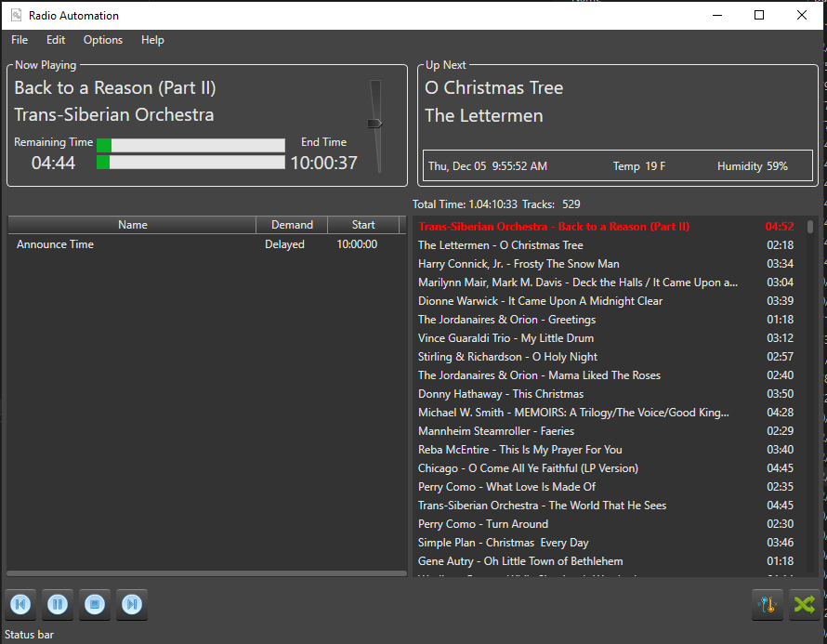Open the File menu
827x644 pixels.
20,40
